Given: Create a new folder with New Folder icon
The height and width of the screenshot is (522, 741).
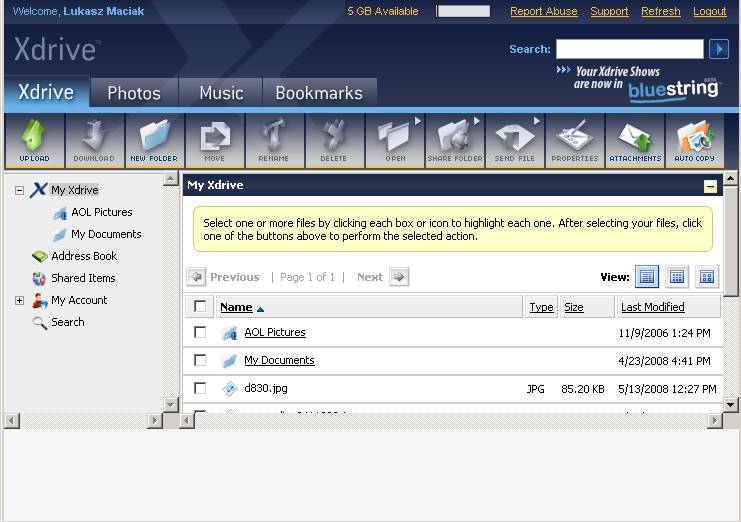Looking at the screenshot, I should click(x=154, y=140).
